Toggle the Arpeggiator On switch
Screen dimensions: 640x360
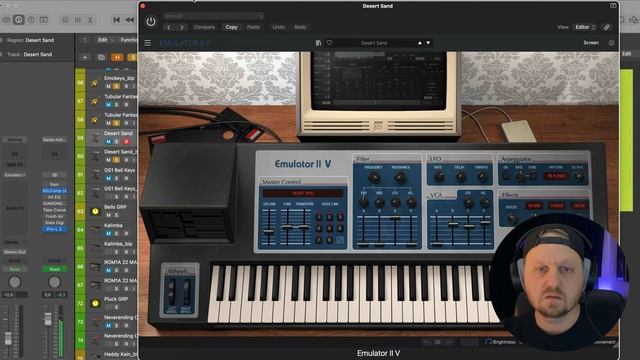point(506,176)
